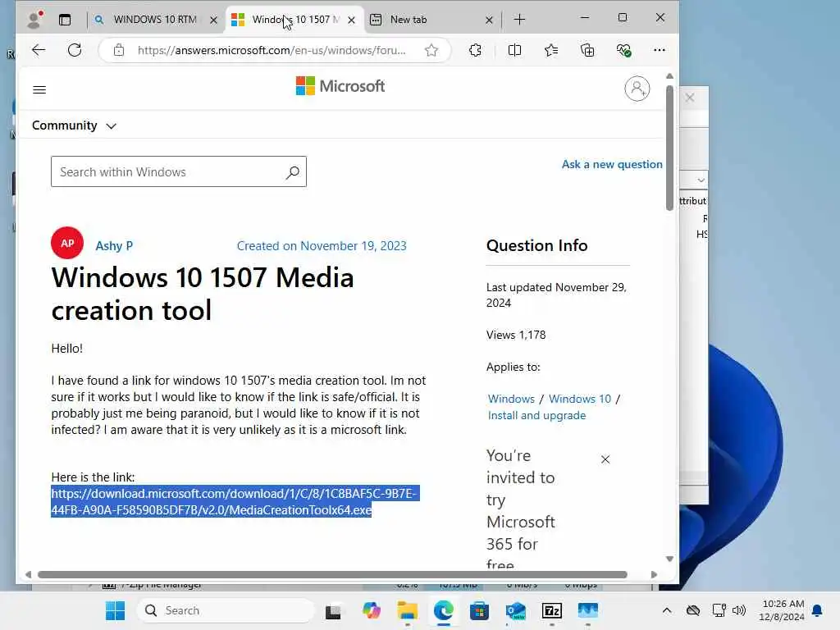840x630 pixels.
Task: Open Ashy P's profile link
Action: point(114,246)
